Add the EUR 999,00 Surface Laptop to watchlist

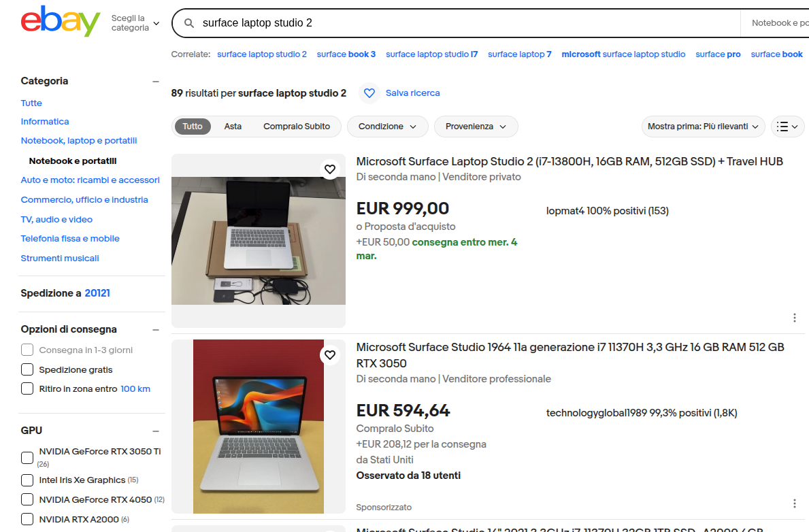[x=330, y=169]
